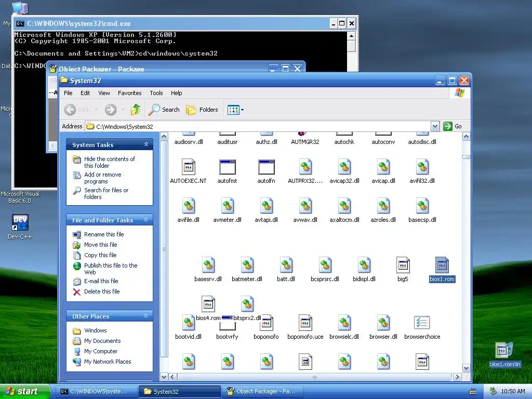Select the bcsprsrc.dll icon
Screen dimensions: 532x399
(x=325, y=265)
